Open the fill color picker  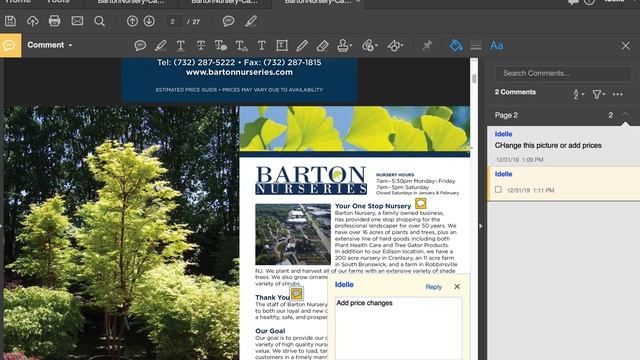[x=456, y=45]
